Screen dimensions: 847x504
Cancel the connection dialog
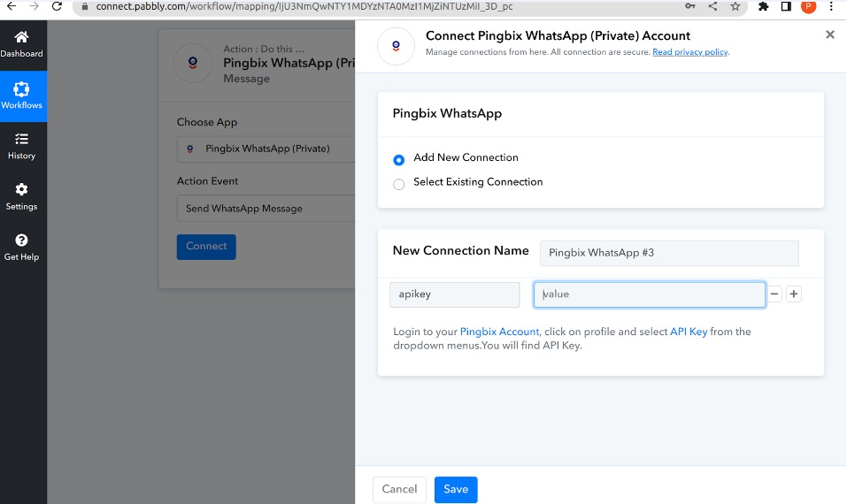click(399, 490)
